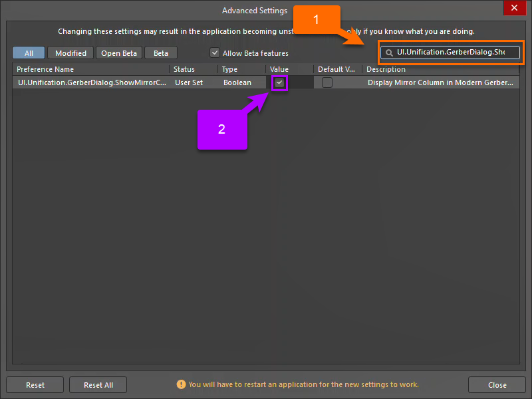Select the UI.Unification.GerberDialog.ShowMirrorC... preference name

(92, 82)
